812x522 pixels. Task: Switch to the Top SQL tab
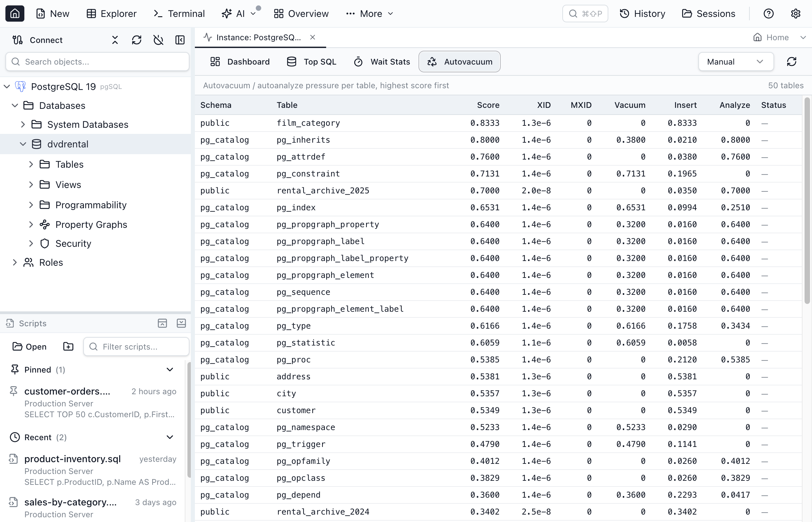(311, 62)
